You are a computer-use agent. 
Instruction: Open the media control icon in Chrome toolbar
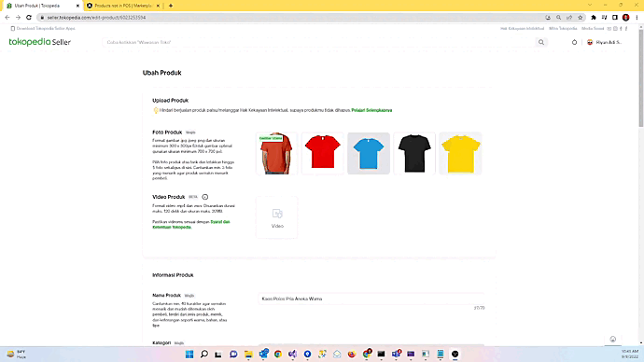(604, 17)
